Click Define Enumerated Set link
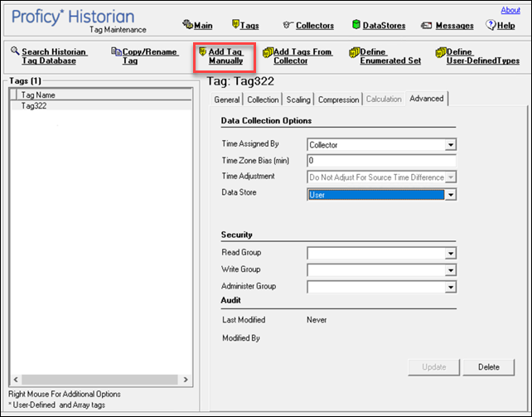Image resolution: width=532 pixels, height=417 pixels. coord(390,56)
